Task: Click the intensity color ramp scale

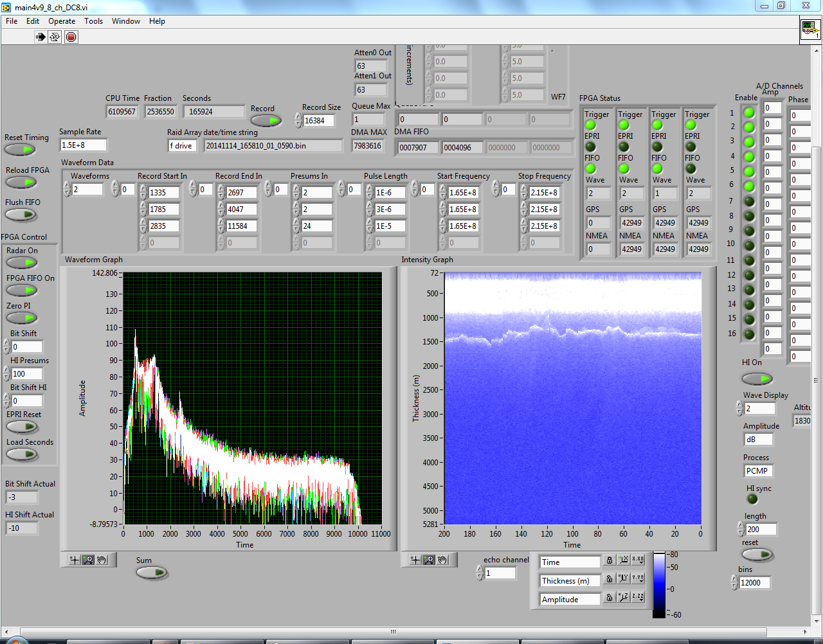Action: point(659,585)
